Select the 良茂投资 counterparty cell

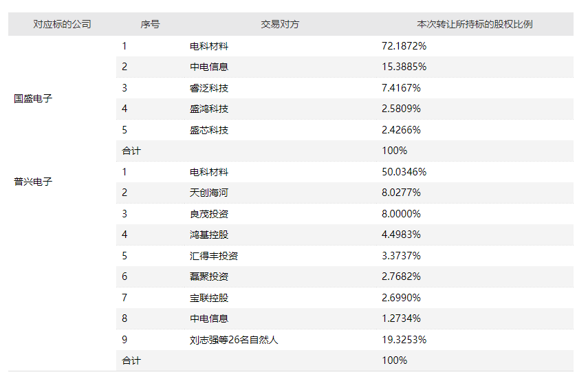(x=209, y=214)
